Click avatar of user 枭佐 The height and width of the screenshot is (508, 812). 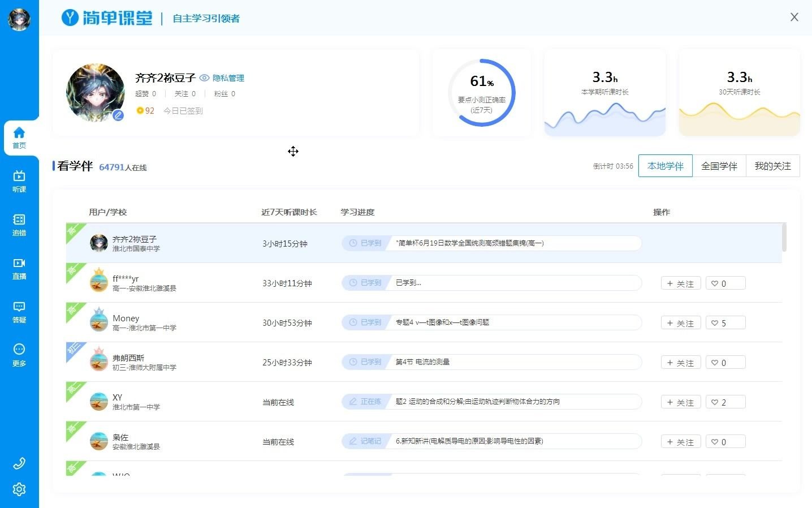click(99, 441)
